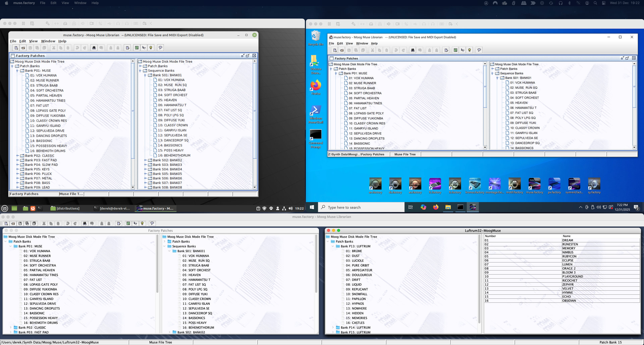
Task: Click the lightbulb icon in the Windows window toolbar
Action: pyautogui.click(x=470, y=50)
